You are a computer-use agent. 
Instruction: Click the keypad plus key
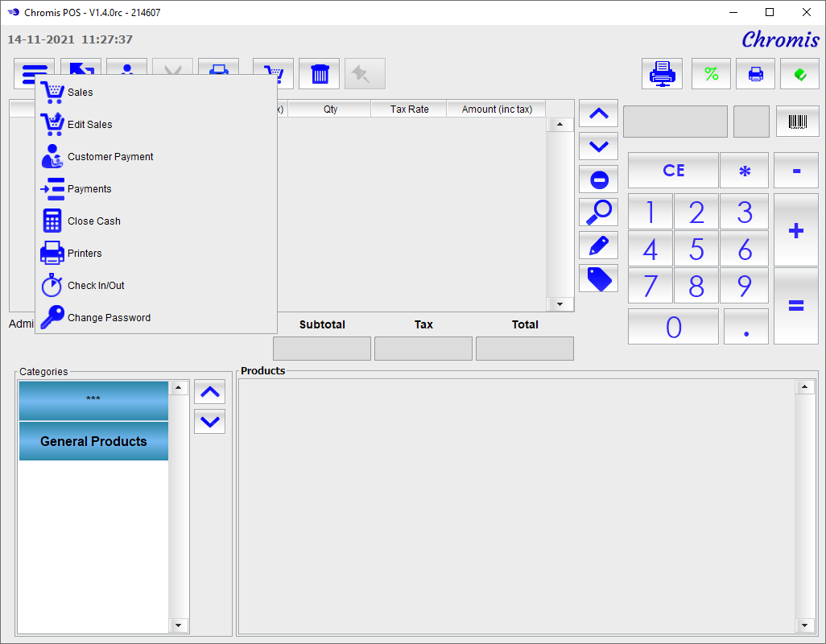click(x=796, y=230)
